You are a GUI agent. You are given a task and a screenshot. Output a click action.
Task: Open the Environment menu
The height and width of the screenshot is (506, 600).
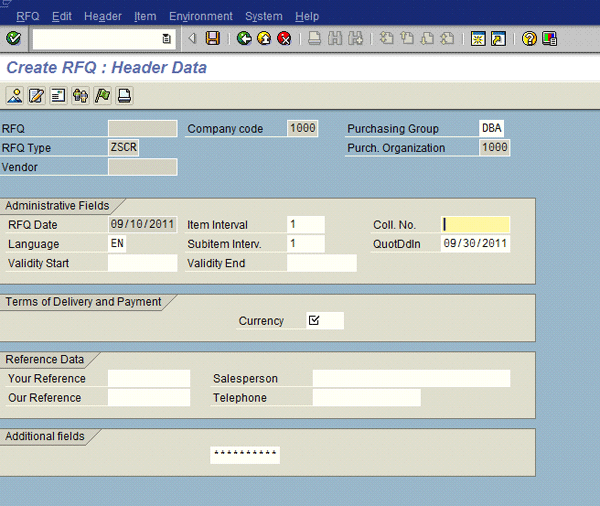tap(200, 17)
